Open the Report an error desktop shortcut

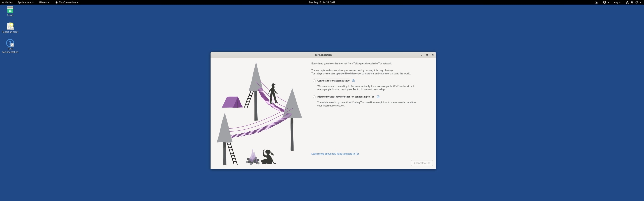(x=10, y=28)
